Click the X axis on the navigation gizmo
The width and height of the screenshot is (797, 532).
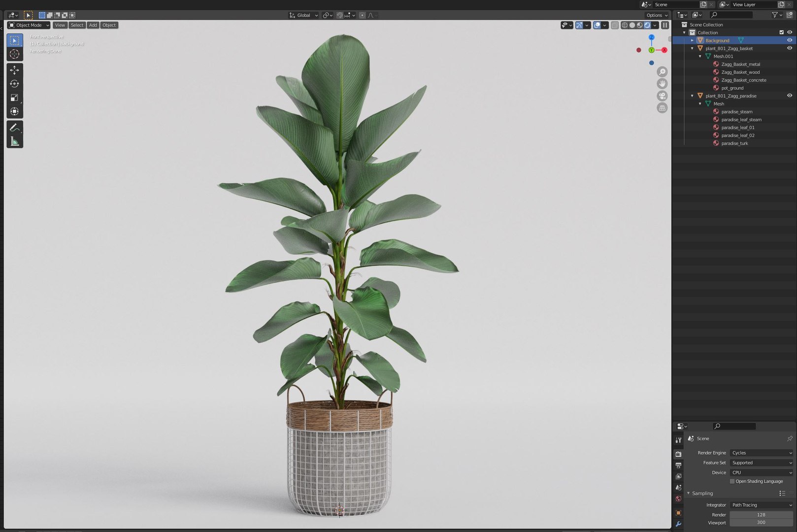664,50
